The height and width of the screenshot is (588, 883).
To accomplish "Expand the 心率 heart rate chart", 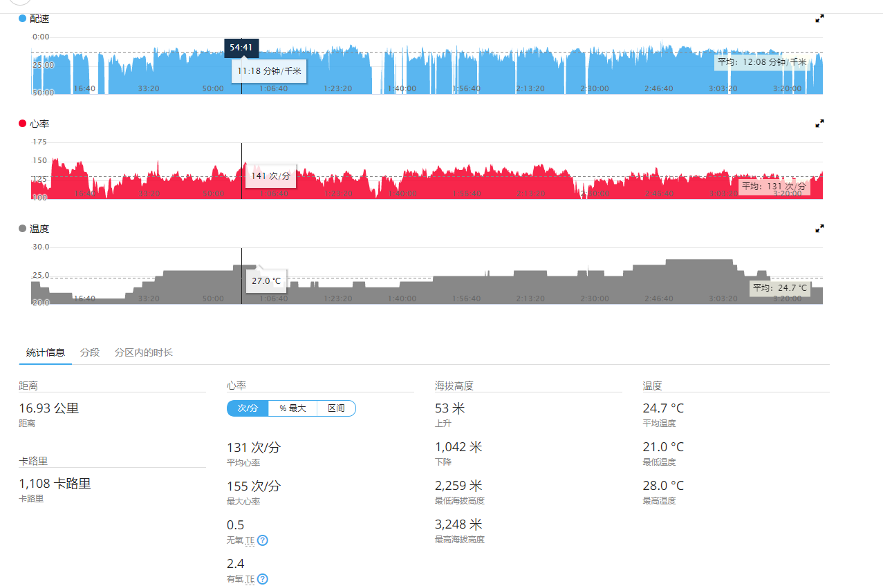I will coord(819,123).
